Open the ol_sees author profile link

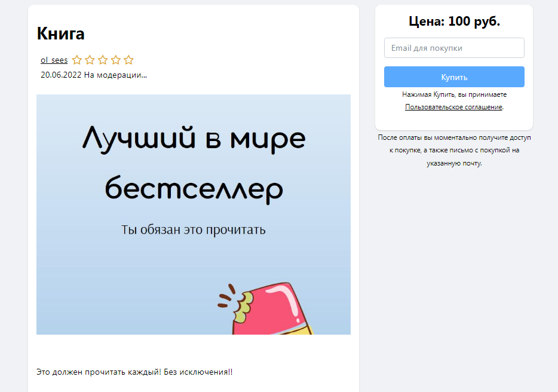coord(54,60)
